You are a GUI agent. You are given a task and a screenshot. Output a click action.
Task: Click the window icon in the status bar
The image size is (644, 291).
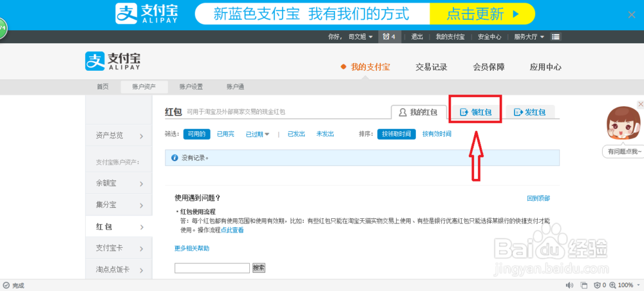583,285
